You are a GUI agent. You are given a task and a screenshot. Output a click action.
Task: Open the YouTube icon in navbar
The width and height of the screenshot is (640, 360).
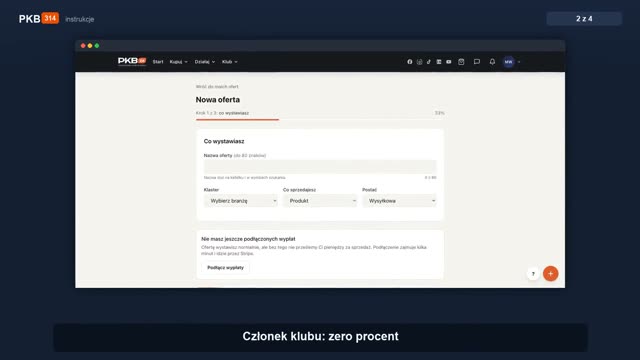pos(449,62)
